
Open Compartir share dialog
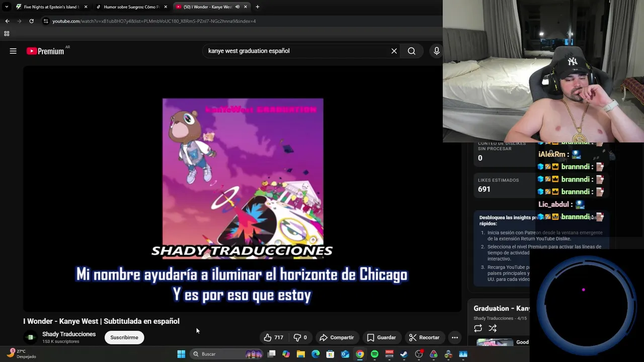[337, 337]
